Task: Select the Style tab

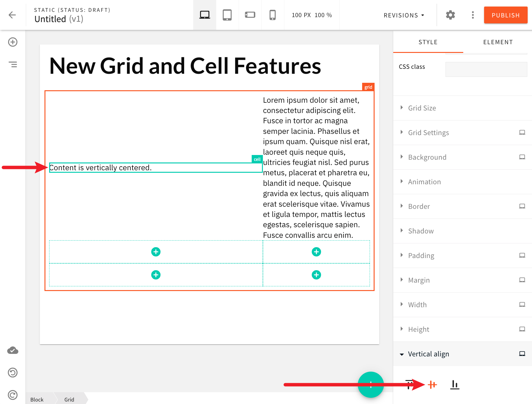Action: pyautogui.click(x=428, y=42)
